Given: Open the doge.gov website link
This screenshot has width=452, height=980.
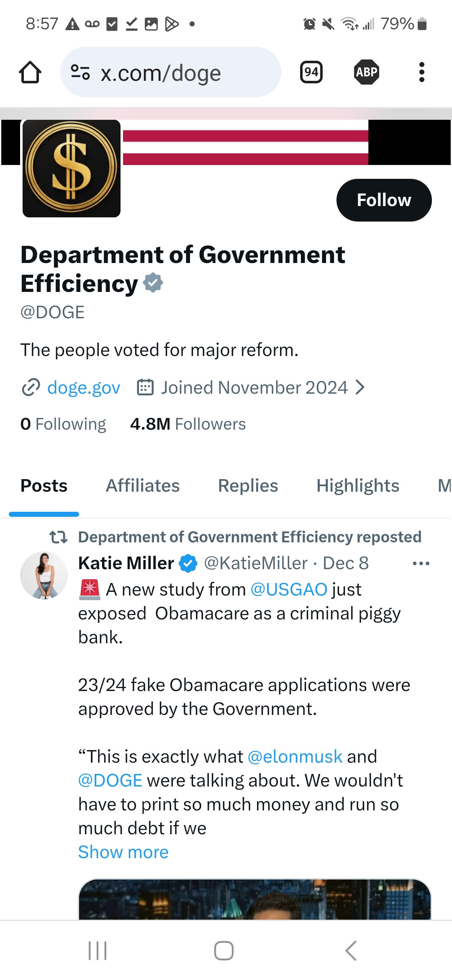Looking at the screenshot, I should point(84,388).
